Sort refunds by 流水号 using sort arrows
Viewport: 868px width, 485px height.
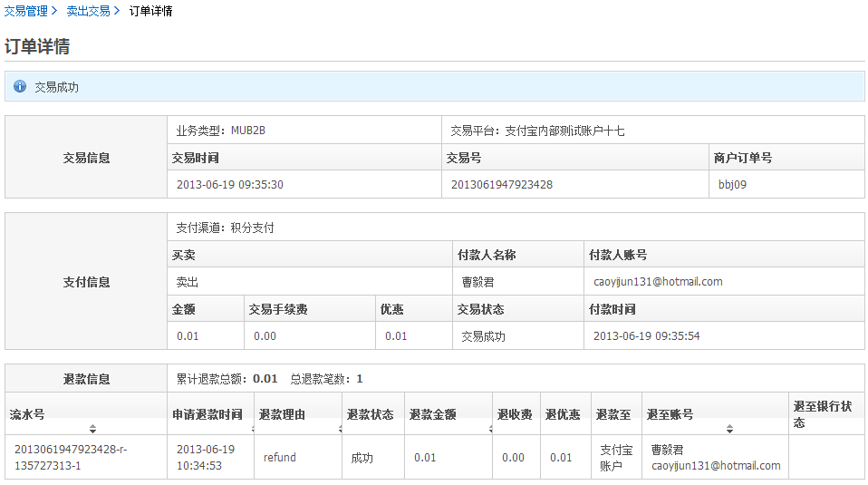point(92,428)
